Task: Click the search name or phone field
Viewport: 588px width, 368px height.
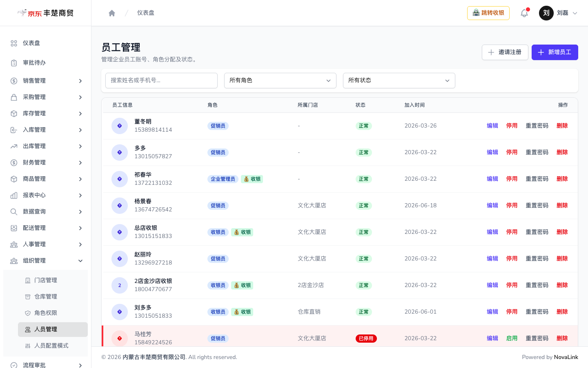Action: pos(161,81)
